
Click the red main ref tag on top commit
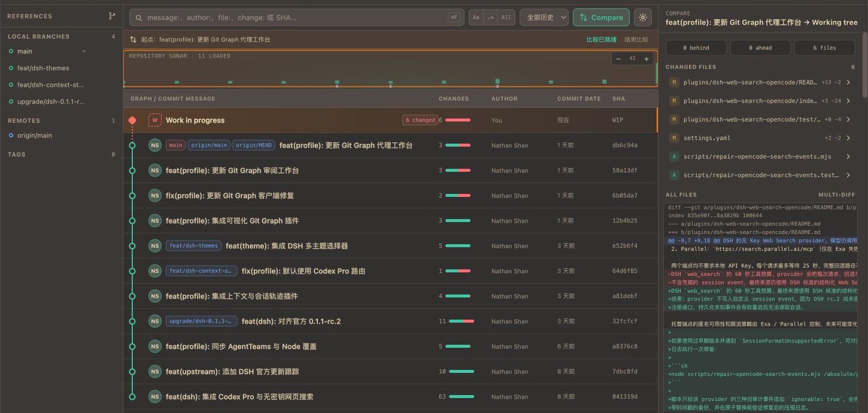(x=175, y=145)
